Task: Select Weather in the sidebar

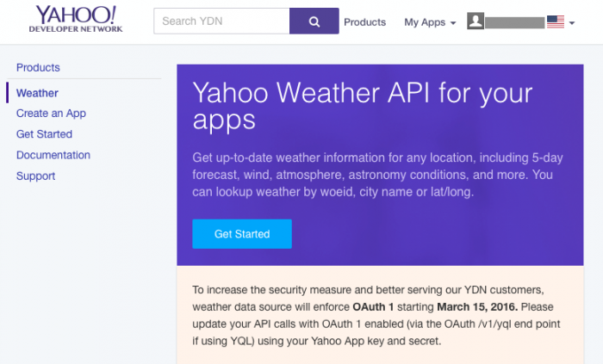Action: click(37, 93)
